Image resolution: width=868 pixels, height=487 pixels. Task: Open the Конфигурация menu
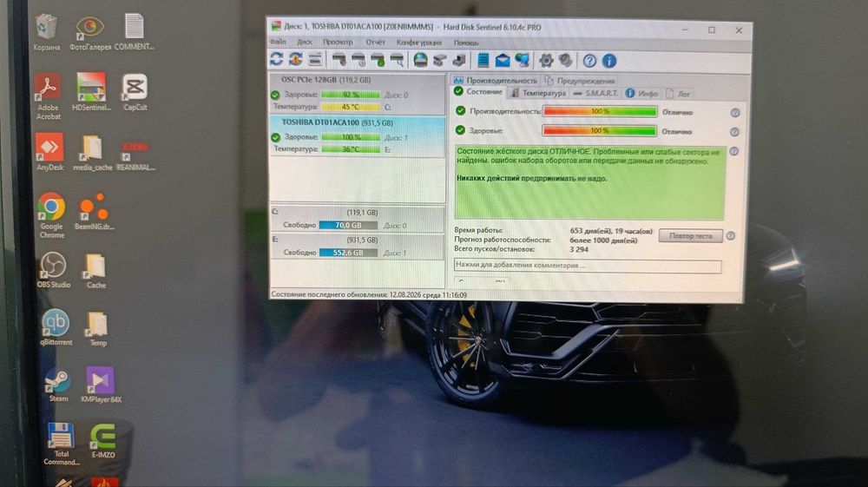tap(419, 43)
